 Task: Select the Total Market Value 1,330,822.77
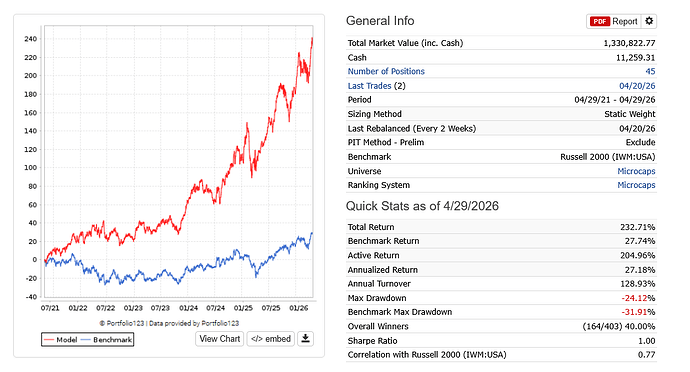pyautogui.click(x=629, y=43)
